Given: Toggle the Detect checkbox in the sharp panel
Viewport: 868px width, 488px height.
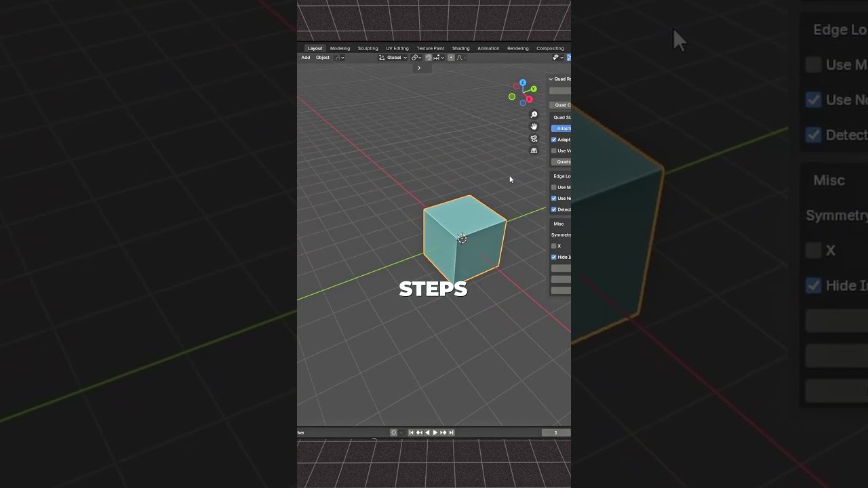Looking at the screenshot, I should pyautogui.click(x=554, y=209).
